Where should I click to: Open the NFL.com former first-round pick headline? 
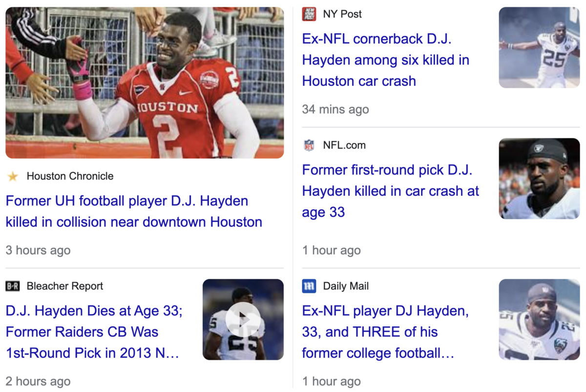(391, 191)
